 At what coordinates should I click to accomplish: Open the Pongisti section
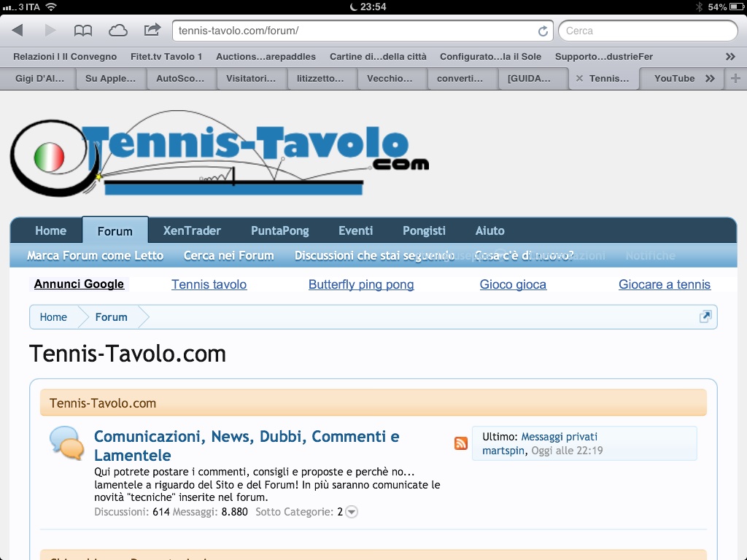point(424,231)
